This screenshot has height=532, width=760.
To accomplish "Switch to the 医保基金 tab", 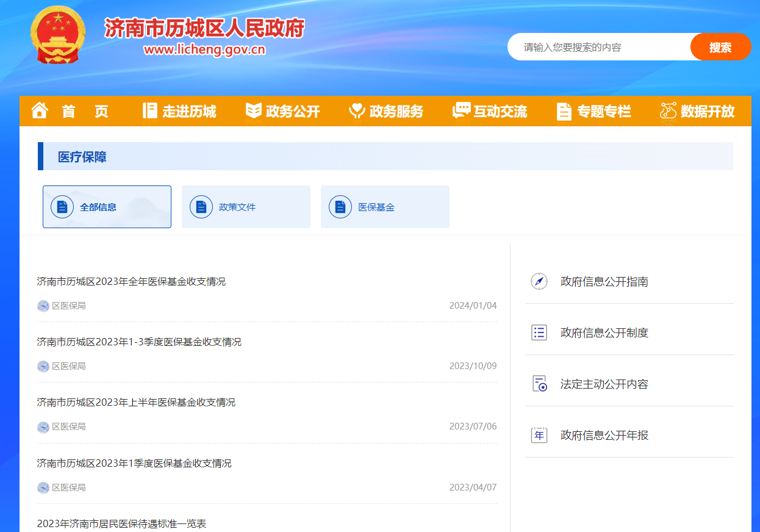I will pyautogui.click(x=385, y=207).
